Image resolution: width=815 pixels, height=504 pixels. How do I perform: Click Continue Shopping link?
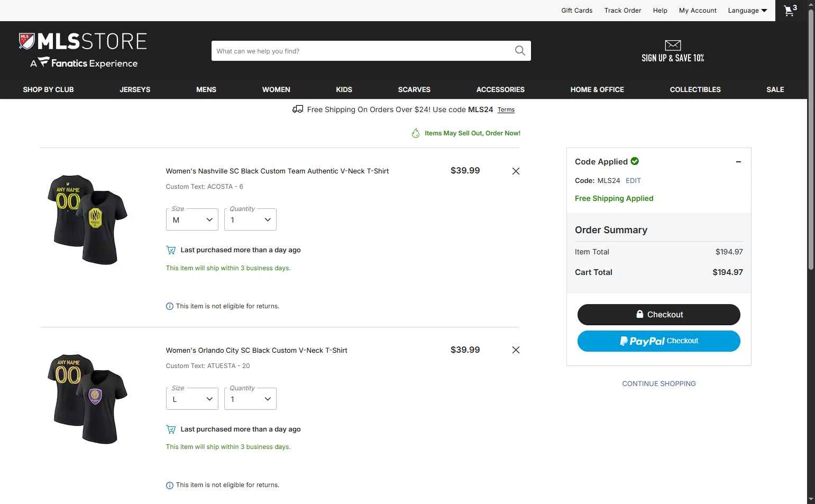pos(658,384)
